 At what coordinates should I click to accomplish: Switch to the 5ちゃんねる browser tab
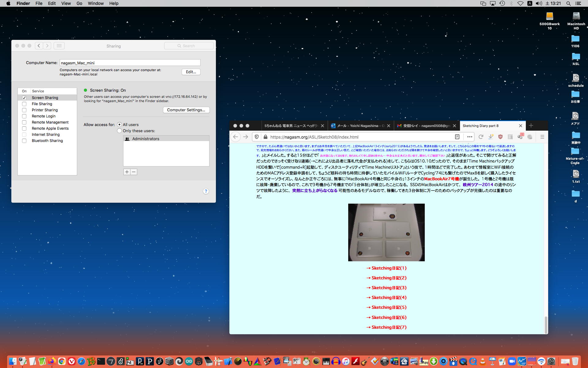pyautogui.click(x=291, y=126)
